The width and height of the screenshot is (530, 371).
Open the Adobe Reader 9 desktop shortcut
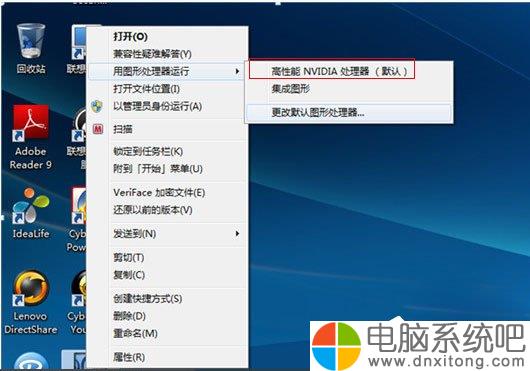pos(31,137)
